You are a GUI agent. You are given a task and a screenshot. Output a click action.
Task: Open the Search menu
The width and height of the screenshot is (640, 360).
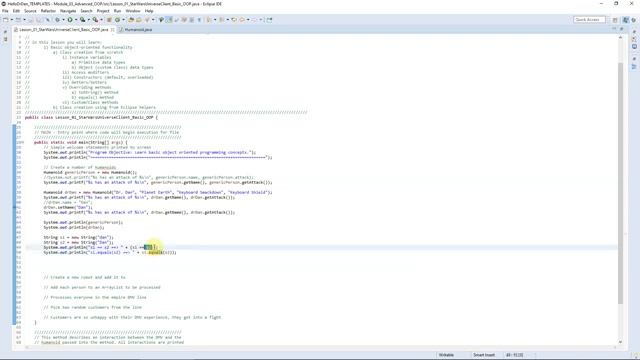[86, 11]
